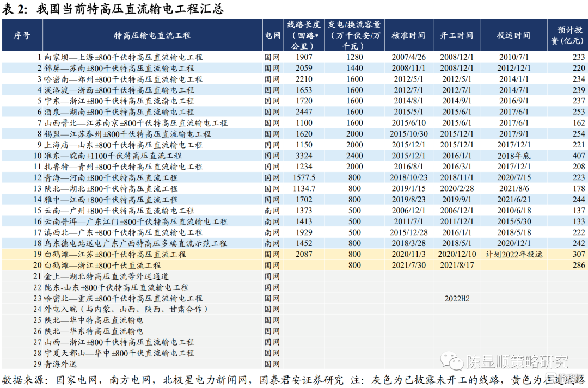Image resolution: width=588 pixels, height=388 pixels.
Task: Select investment value '162'
Action: (x=579, y=123)
